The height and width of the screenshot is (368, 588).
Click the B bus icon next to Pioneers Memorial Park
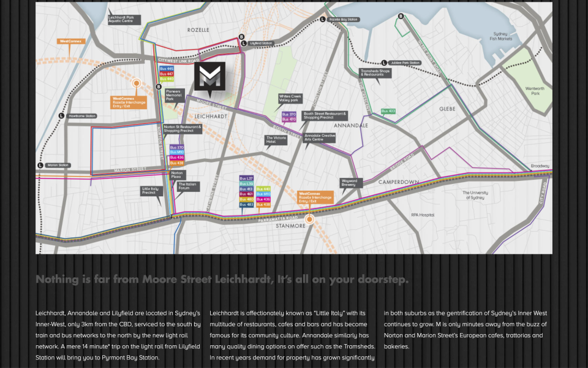pyautogui.click(x=159, y=86)
